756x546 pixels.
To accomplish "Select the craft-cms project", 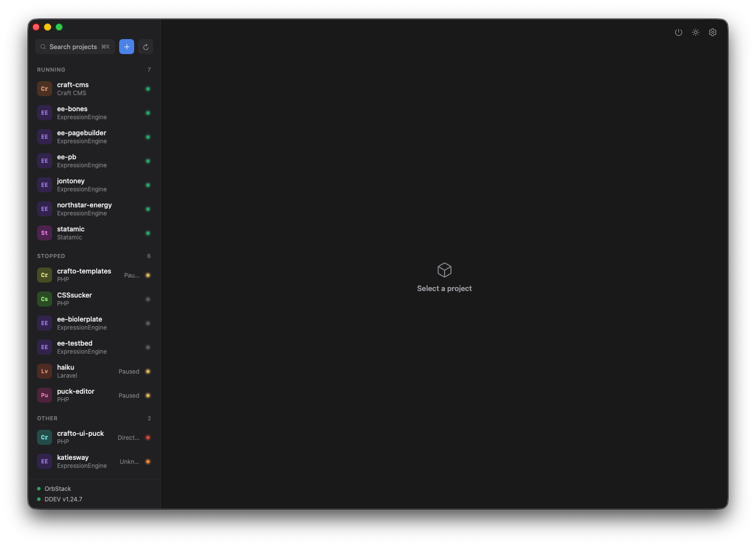I will pos(94,89).
